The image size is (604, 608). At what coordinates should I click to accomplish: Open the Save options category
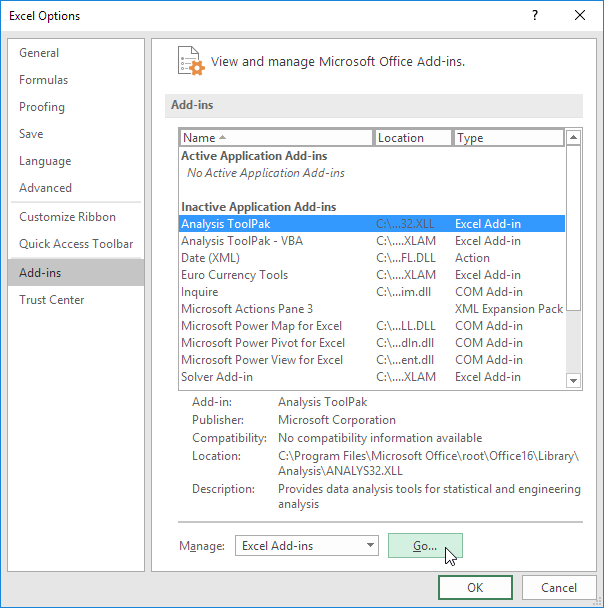(76, 134)
